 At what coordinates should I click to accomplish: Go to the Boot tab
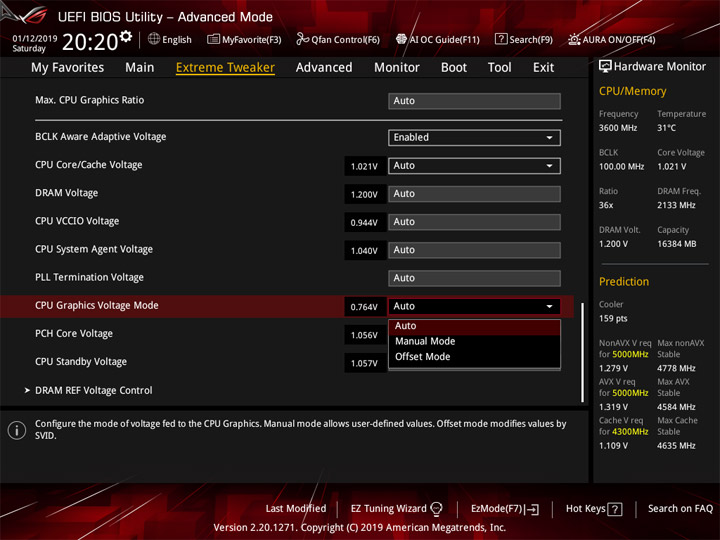[x=454, y=68]
